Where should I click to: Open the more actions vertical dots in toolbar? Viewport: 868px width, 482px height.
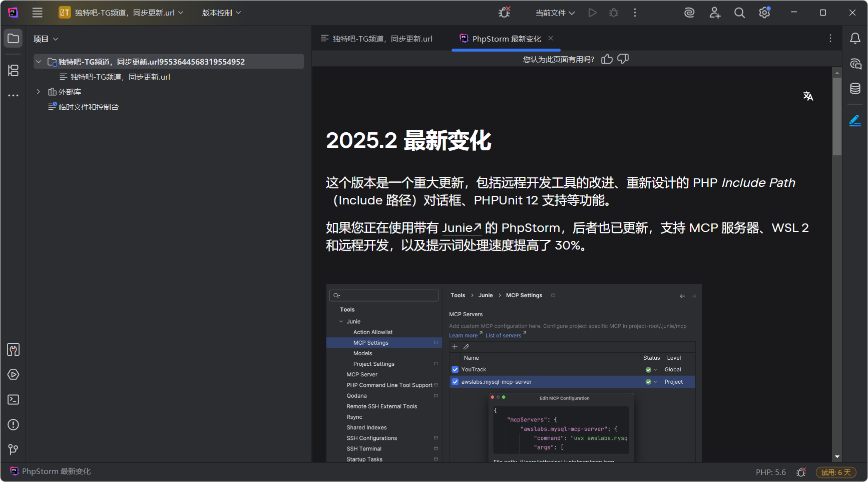635,13
